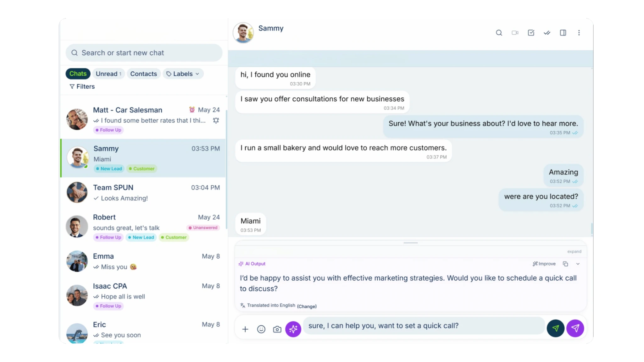Collapse the AI Output panel chevron
This screenshot has height=362, width=644.
click(x=578, y=264)
